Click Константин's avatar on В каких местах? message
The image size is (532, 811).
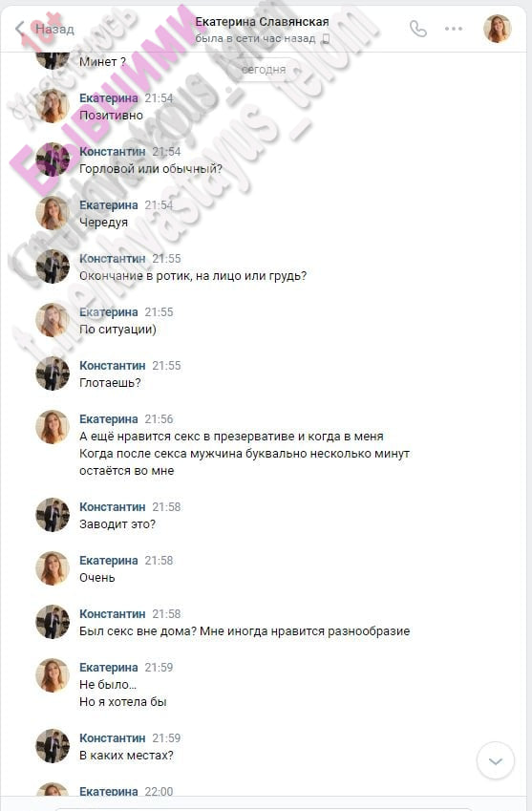(x=53, y=746)
